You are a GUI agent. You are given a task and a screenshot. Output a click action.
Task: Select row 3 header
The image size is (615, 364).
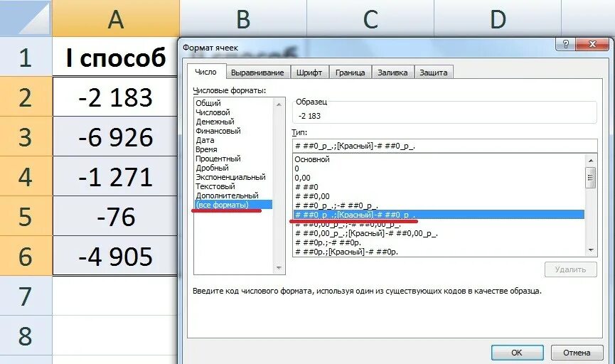point(26,136)
